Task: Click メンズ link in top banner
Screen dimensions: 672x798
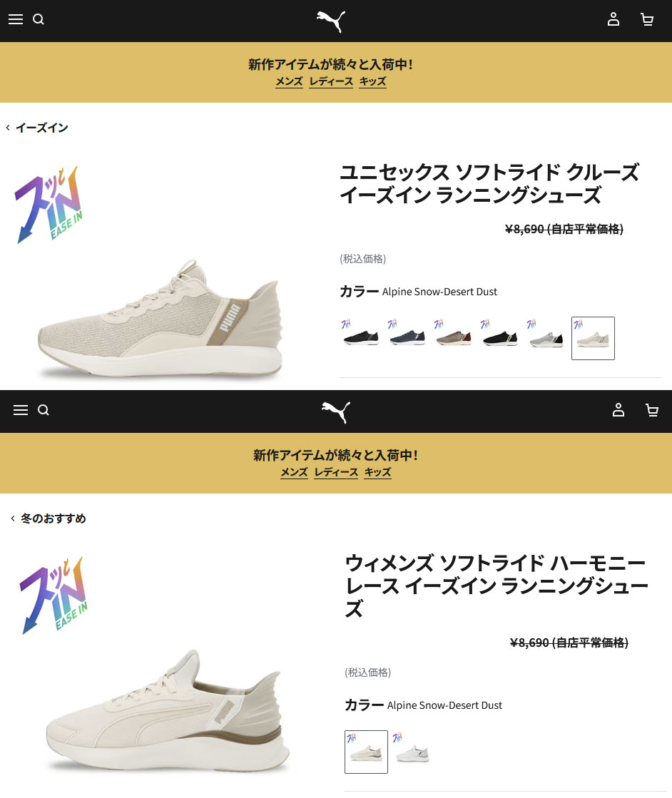Action: click(289, 81)
